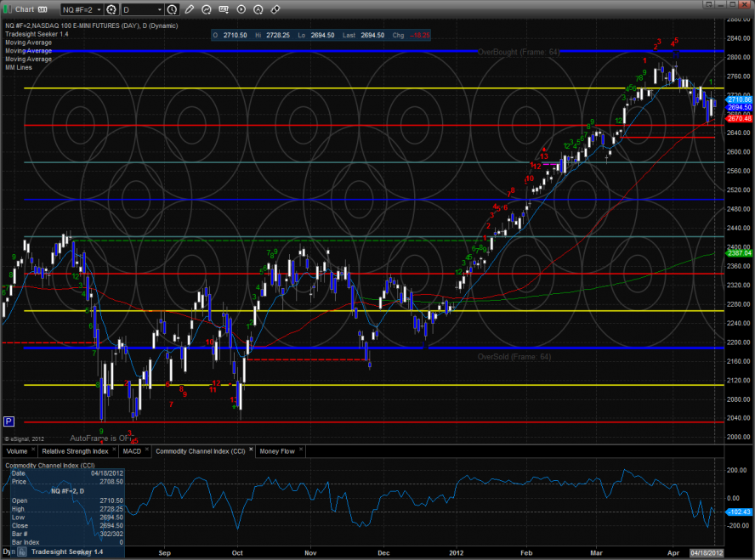The height and width of the screenshot is (560, 755).
Task: Click the eraser icon at toolbar end
Action: click(x=275, y=9)
